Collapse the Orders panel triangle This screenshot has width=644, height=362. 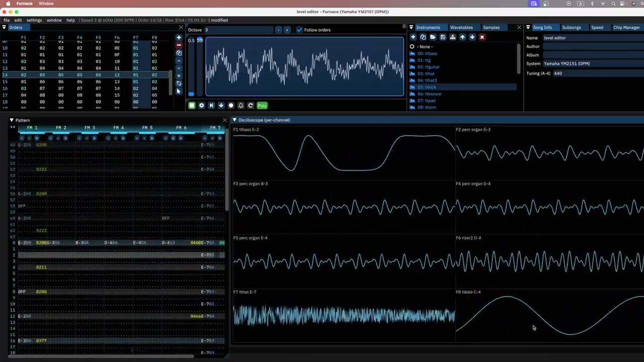(x=4, y=28)
